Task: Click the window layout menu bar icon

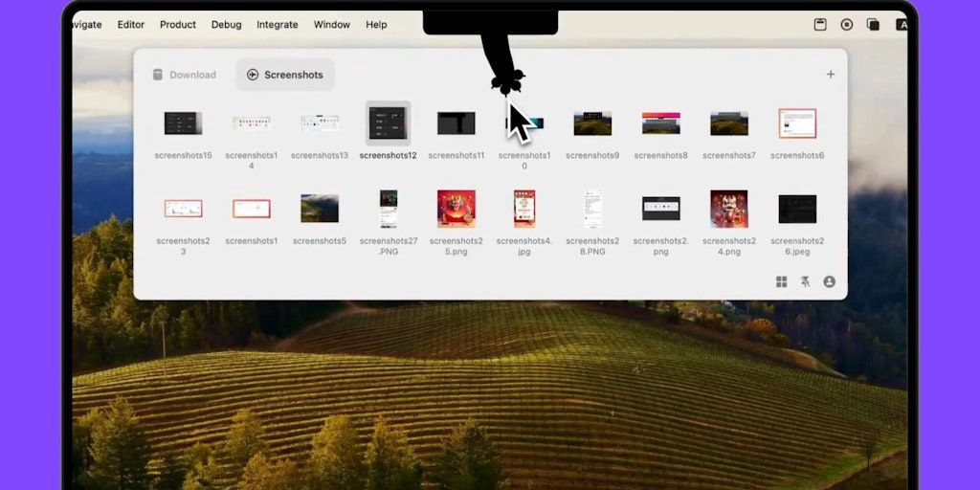Action: tap(820, 24)
